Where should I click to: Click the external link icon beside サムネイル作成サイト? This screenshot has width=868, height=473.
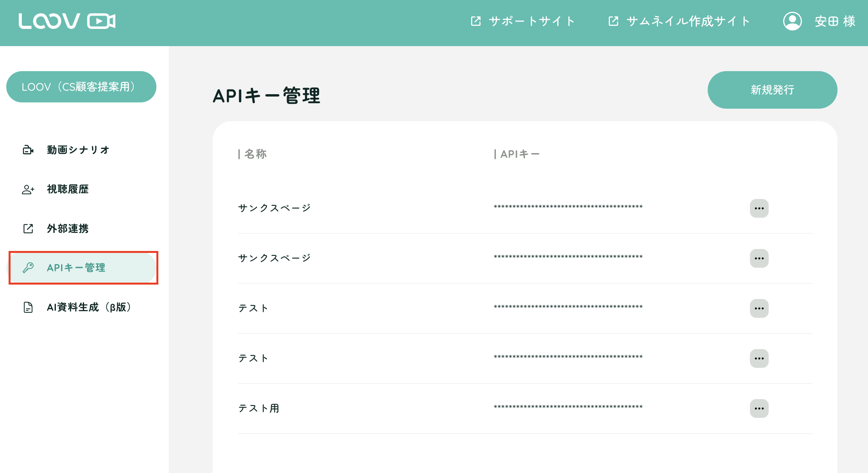point(613,21)
